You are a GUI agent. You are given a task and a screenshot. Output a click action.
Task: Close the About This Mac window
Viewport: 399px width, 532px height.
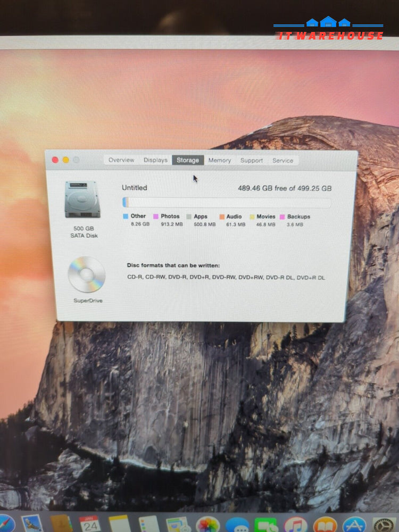coord(55,160)
